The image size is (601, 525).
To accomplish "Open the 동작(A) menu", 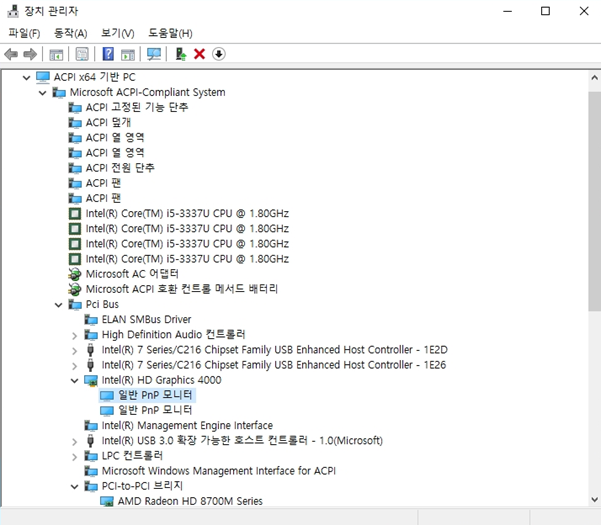I will (x=71, y=33).
